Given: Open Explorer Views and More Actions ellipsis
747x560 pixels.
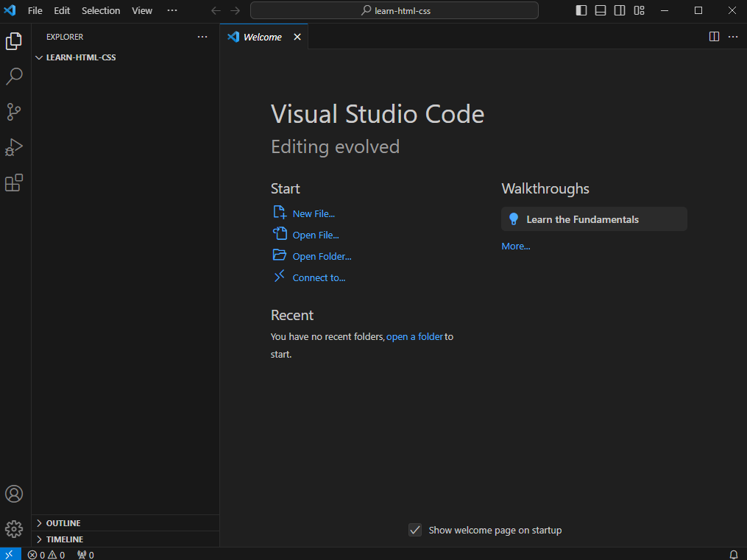Looking at the screenshot, I should coord(202,37).
